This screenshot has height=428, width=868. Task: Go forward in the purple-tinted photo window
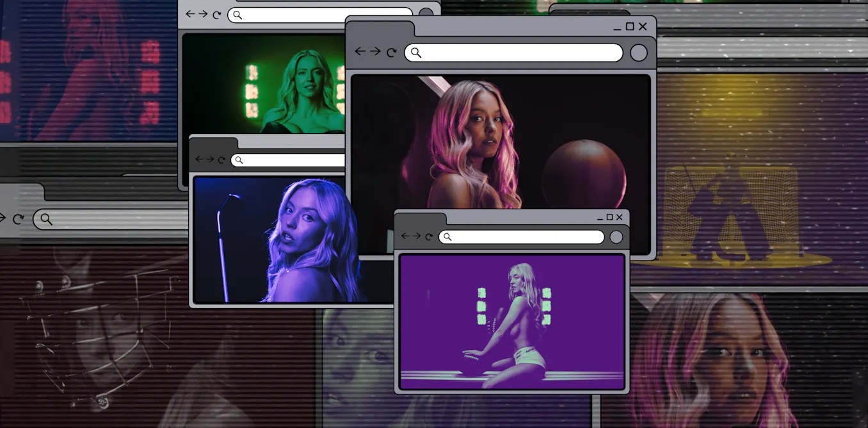(x=416, y=236)
